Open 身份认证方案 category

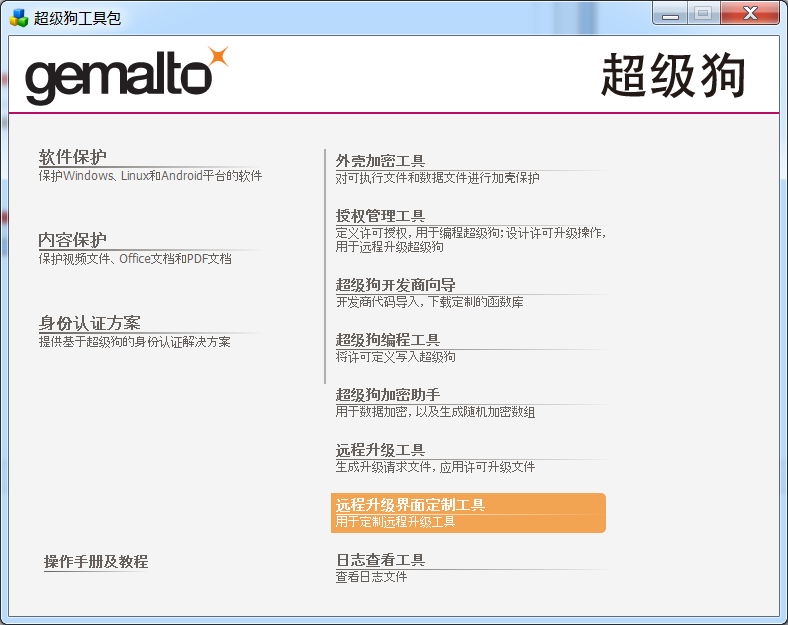click(89, 323)
